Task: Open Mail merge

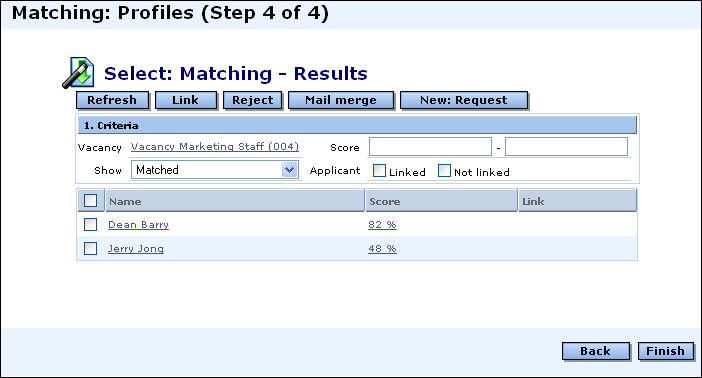Action: click(341, 100)
